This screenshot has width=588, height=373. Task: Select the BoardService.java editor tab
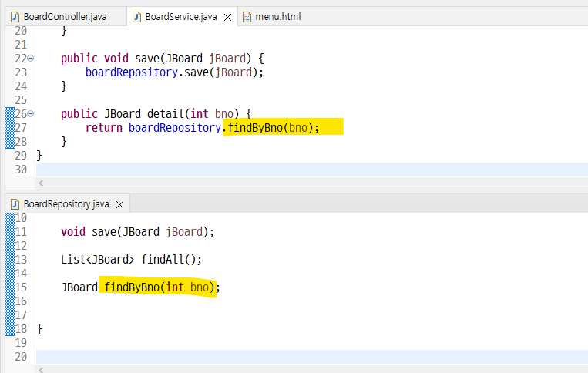[x=181, y=17]
